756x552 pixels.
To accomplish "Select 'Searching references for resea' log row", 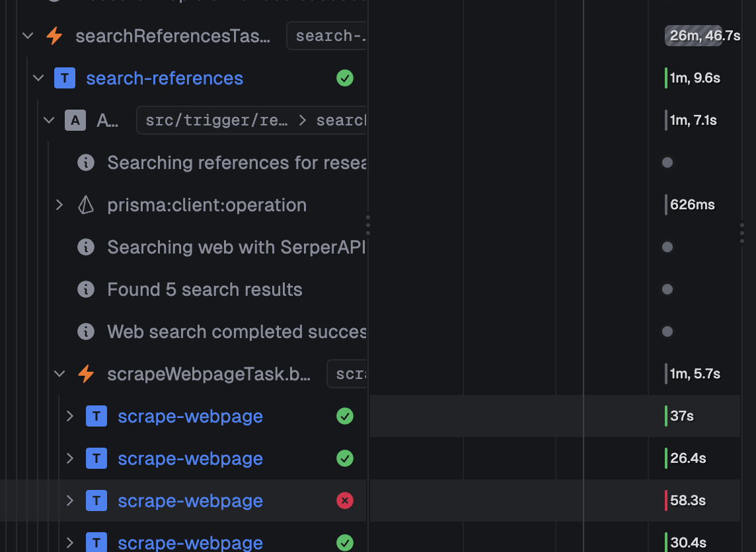I will [x=237, y=163].
